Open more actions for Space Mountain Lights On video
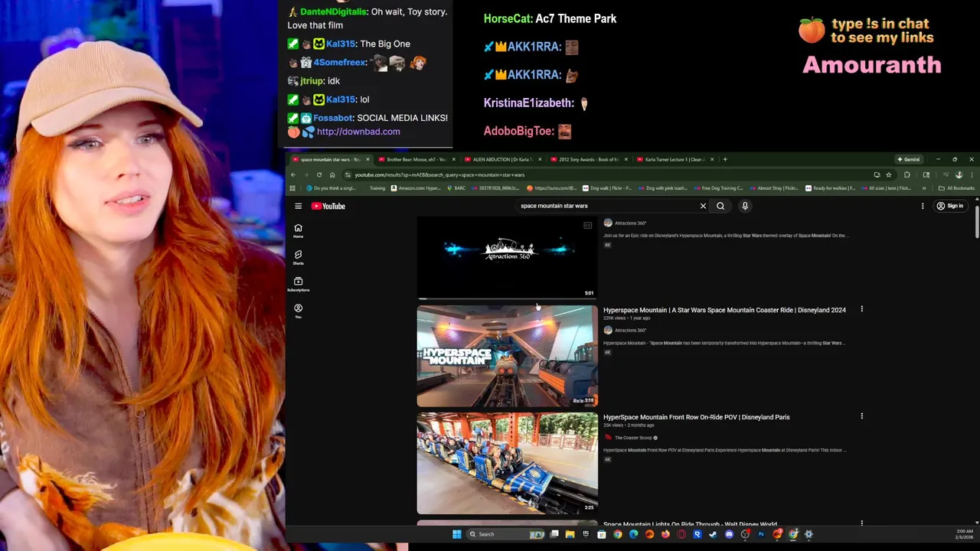Screen dimensions: 980x551 pyautogui.click(x=861, y=523)
